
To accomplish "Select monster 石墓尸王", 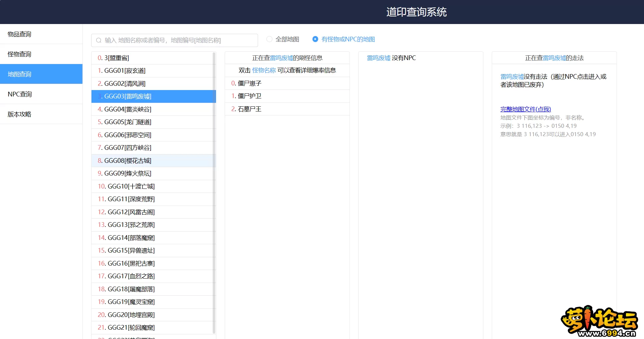I will pos(287,109).
